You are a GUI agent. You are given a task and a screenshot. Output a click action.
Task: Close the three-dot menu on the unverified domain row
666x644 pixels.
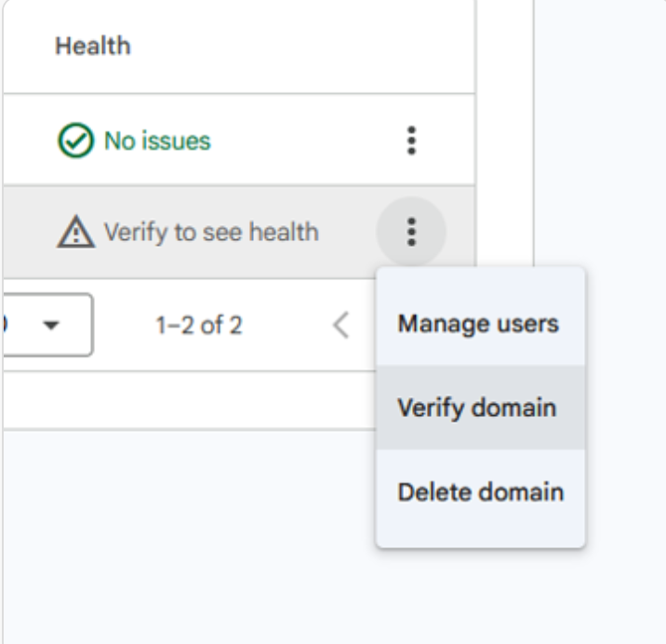point(410,232)
